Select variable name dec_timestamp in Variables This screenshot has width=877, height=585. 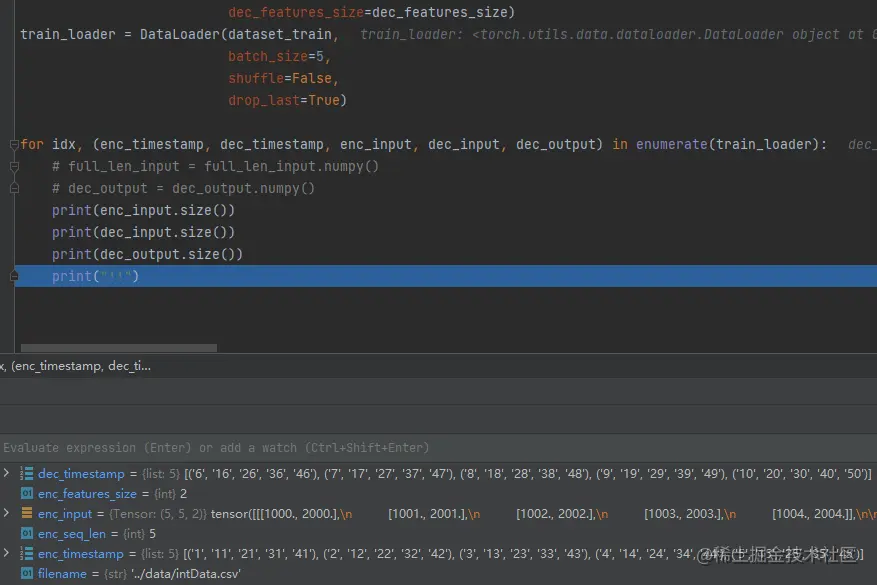[81, 474]
